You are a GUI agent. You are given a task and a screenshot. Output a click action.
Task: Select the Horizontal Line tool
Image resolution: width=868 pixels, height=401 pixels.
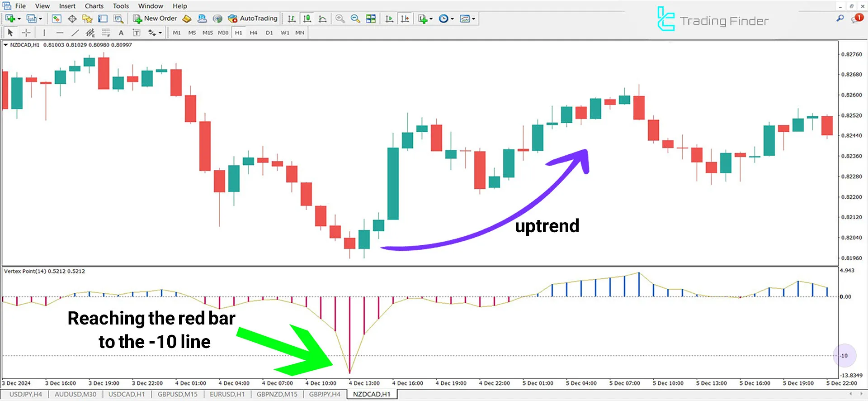(x=60, y=33)
